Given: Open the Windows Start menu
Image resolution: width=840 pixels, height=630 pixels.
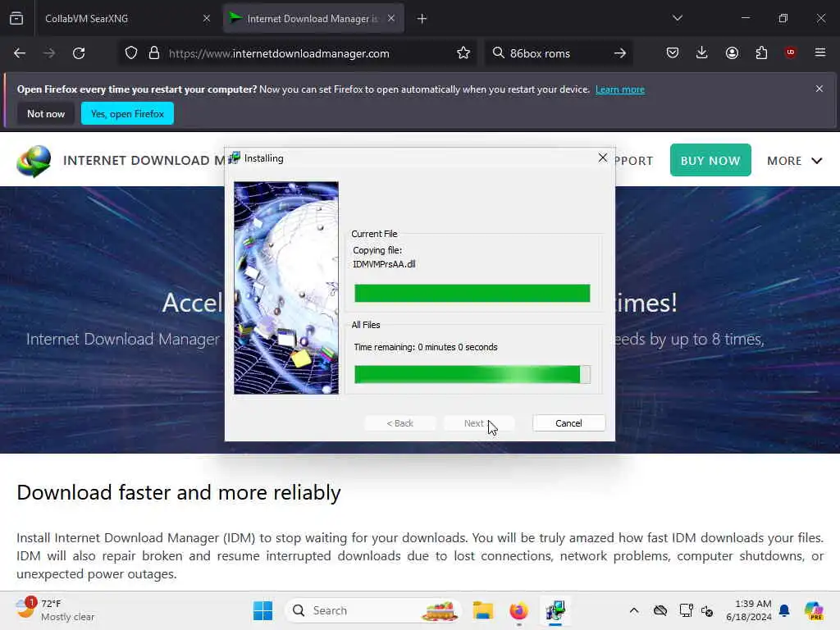Looking at the screenshot, I should pos(262,610).
